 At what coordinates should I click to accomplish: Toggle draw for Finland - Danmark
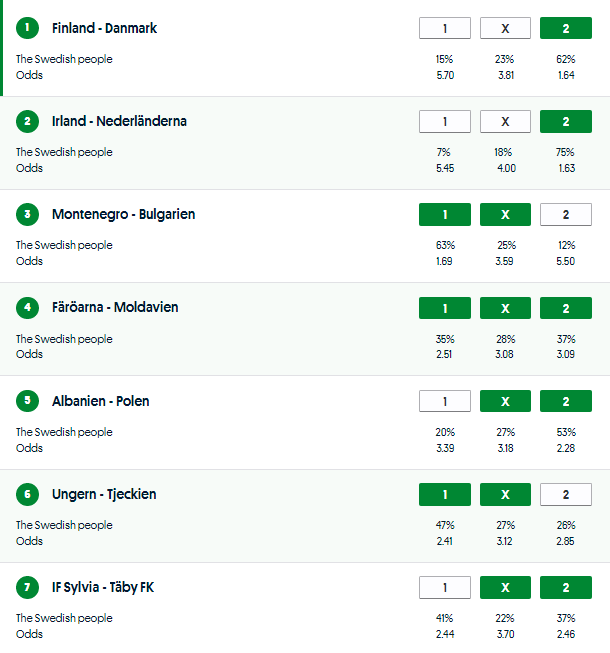(x=505, y=28)
